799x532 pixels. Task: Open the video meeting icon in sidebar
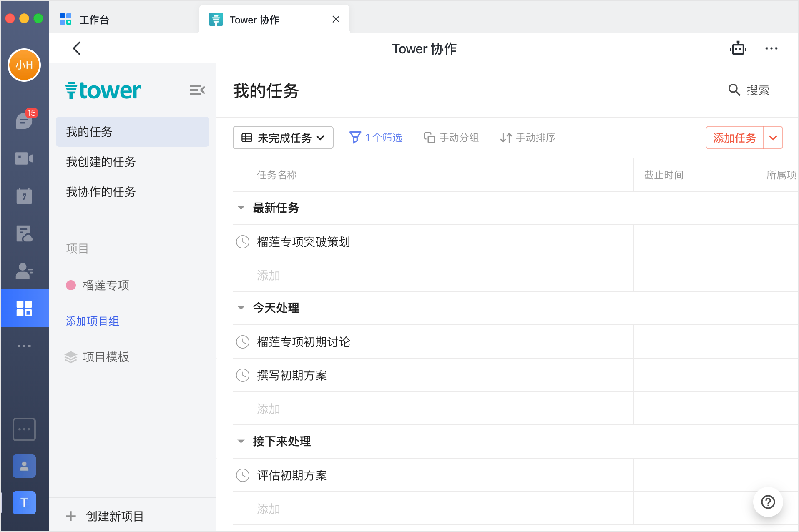point(24,158)
